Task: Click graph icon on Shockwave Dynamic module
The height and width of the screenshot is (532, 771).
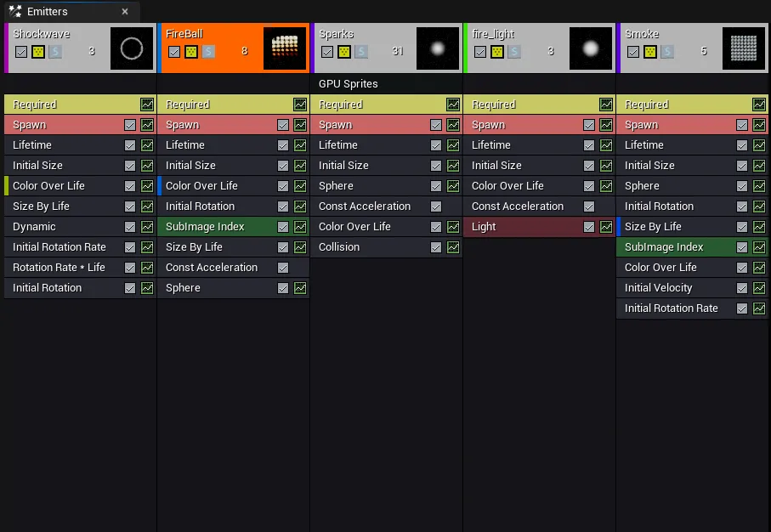Action: click(x=147, y=227)
